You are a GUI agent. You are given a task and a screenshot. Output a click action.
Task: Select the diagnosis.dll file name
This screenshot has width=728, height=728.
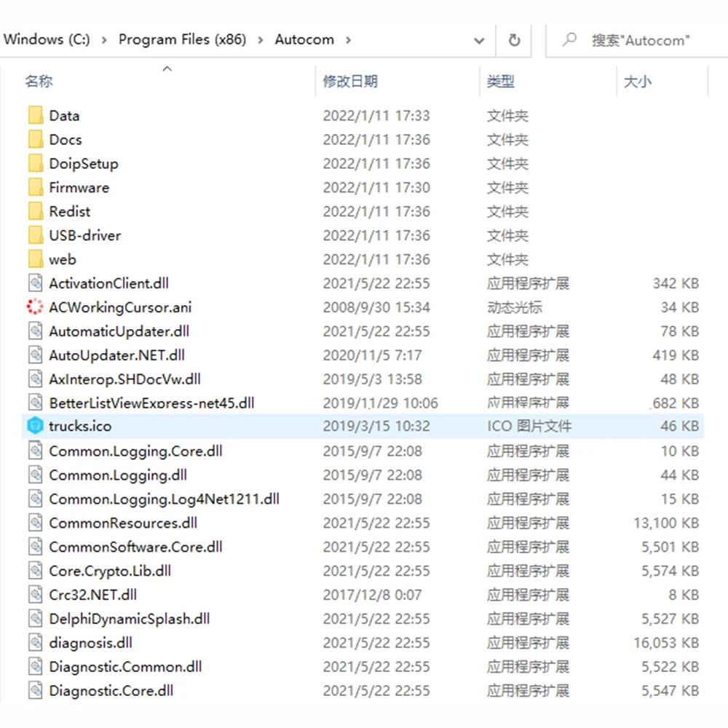90,643
